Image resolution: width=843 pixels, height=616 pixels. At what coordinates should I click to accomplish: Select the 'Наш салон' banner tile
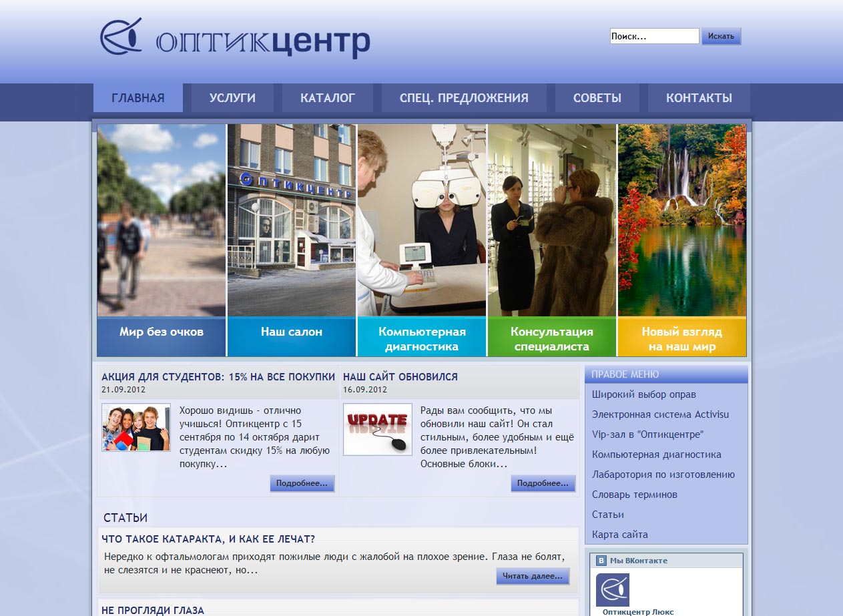[x=292, y=240]
